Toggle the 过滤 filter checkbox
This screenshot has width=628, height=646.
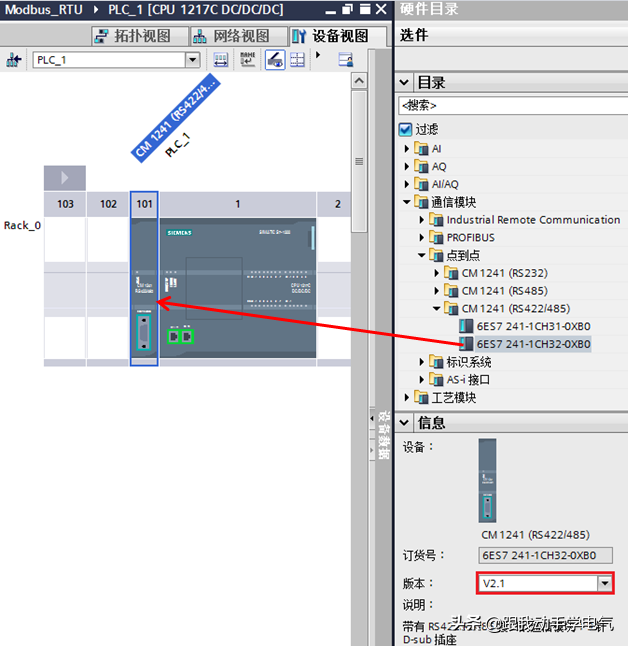(x=405, y=130)
